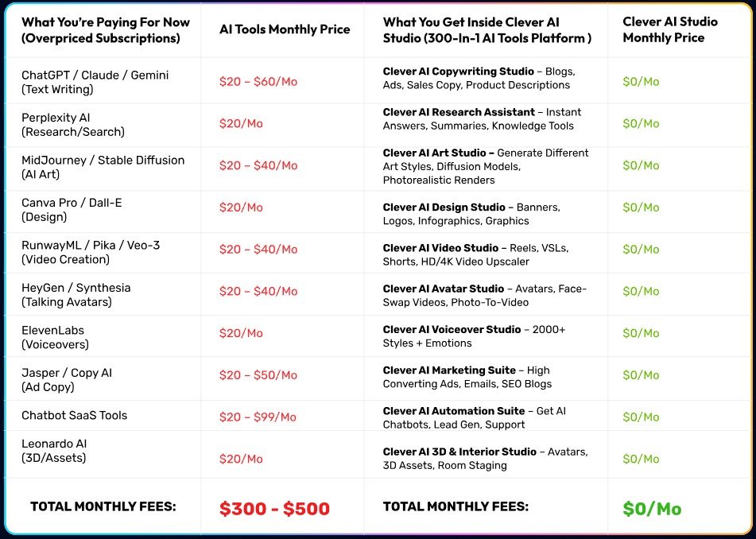Screen dimensions: 756x539
Task: Select the RunwayML / Pika / Veo-3 row
Action: tap(91, 252)
